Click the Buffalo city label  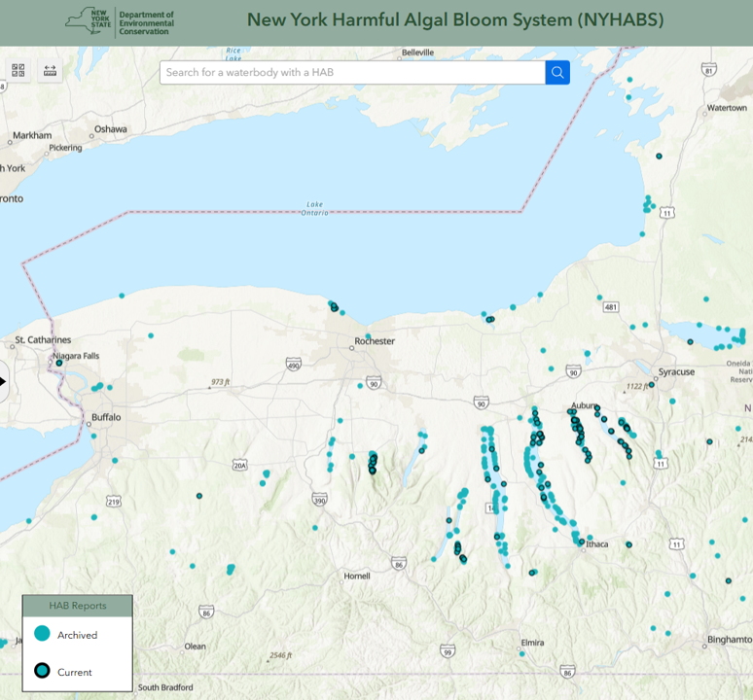tap(106, 417)
